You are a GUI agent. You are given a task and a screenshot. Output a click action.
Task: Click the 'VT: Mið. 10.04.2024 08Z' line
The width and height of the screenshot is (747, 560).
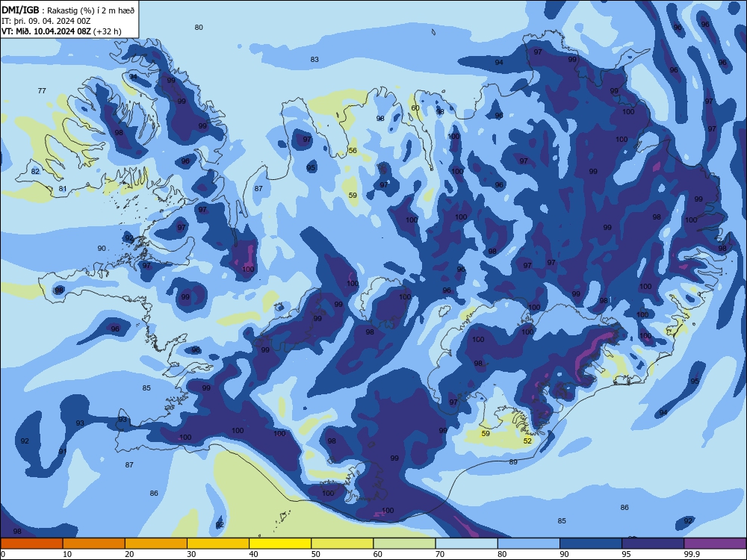61,31
